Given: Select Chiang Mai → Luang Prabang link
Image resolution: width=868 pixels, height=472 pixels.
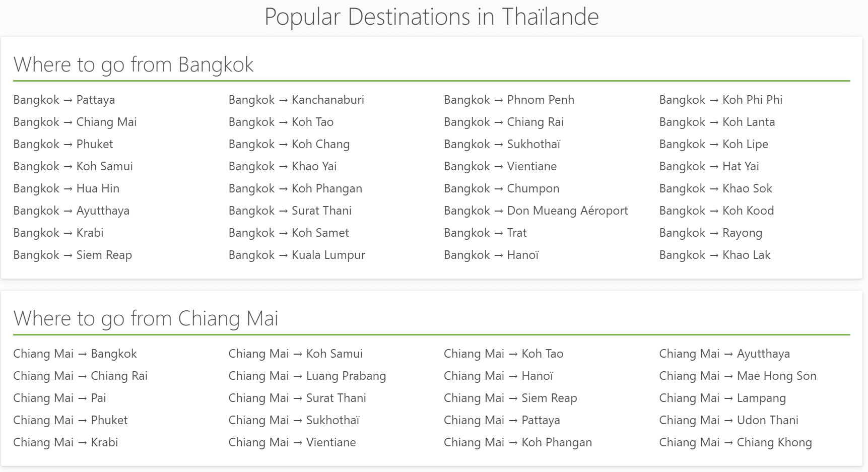Looking at the screenshot, I should [307, 376].
